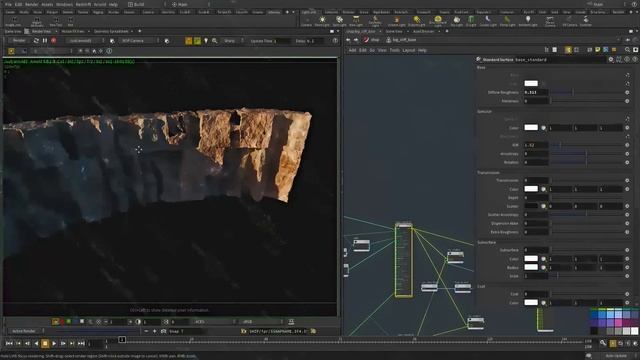The width and height of the screenshot is (640, 360).
Task: Switch to the Geometry Spreadsheet tab
Action: pos(111,31)
